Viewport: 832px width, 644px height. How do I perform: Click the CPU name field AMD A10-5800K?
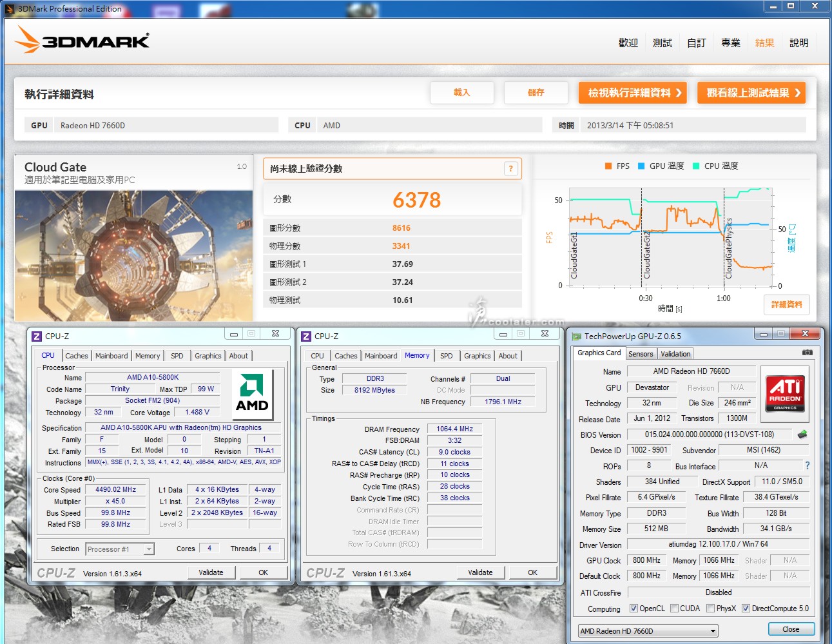pyautogui.click(x=153, y=378)
